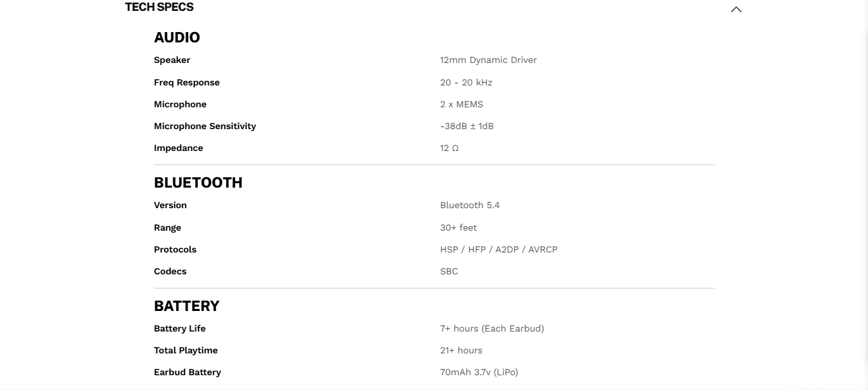Click the TECH SPECS section title
This screenshot has height=390, width=868.
(159, 7)
